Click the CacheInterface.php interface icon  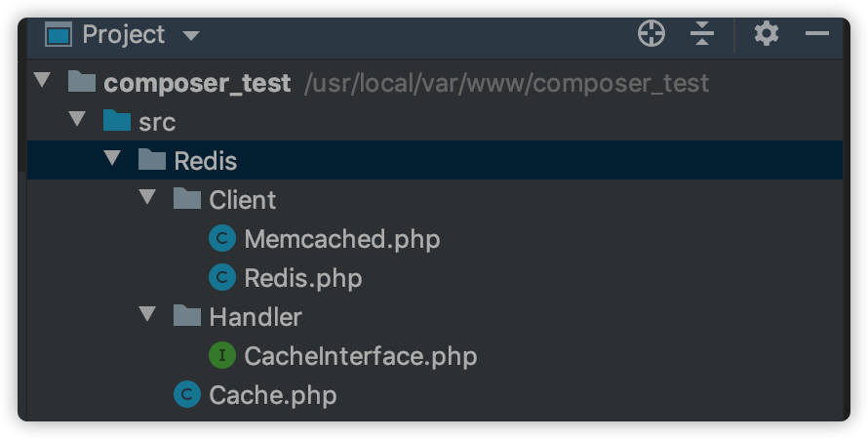pos(222,356)
